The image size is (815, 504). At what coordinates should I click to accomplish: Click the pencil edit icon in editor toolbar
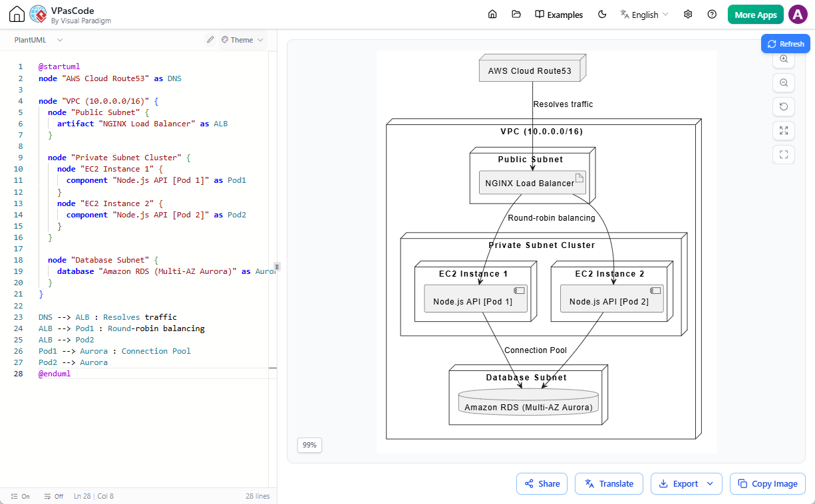(x=210, y=40)
